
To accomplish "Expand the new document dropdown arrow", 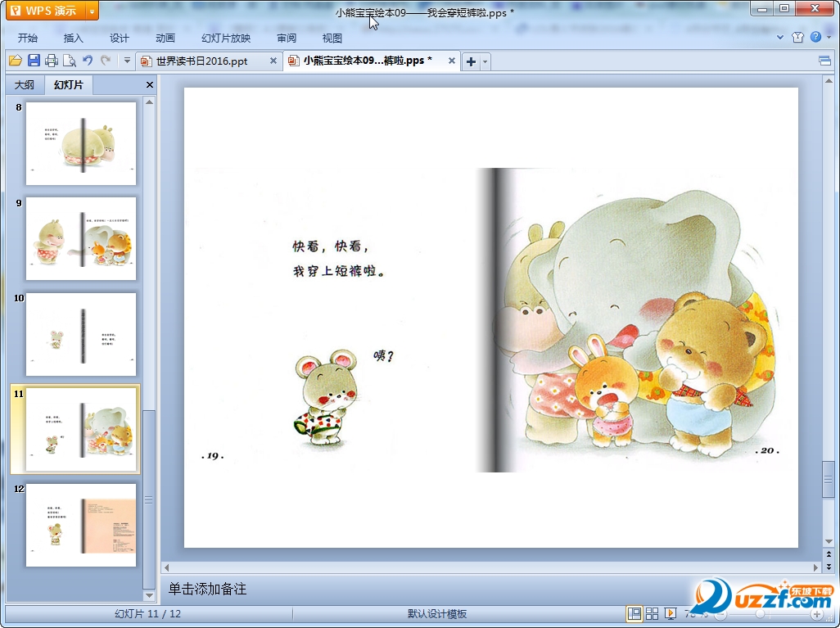I will click(485, 61).
